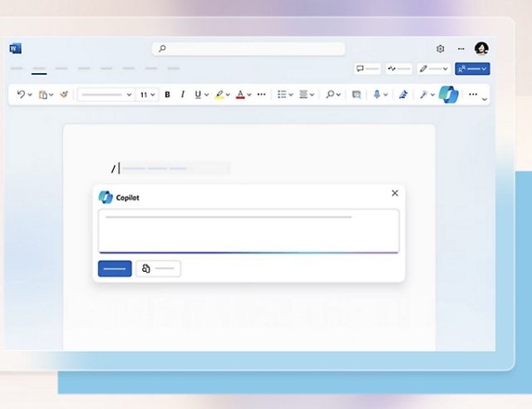This screenshot has height=409, width=532.
Task: Open the Comments button in the ribbon
Action: pyautogui.click(x=367, y=69)
